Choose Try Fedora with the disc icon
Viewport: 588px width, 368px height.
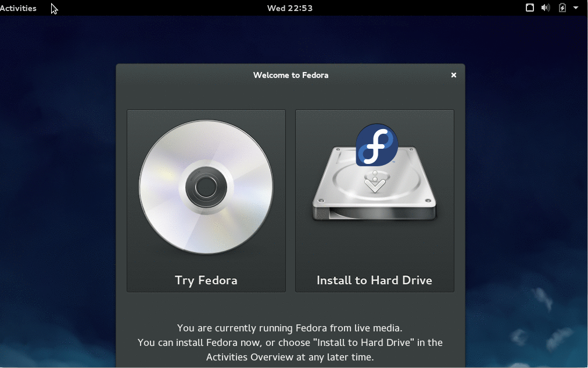point(206,201)
